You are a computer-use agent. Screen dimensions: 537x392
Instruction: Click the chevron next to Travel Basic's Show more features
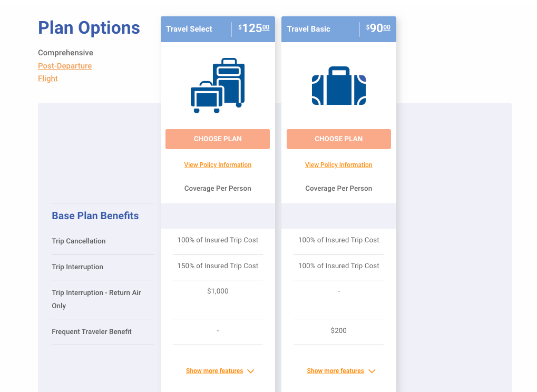pos(372,371)
